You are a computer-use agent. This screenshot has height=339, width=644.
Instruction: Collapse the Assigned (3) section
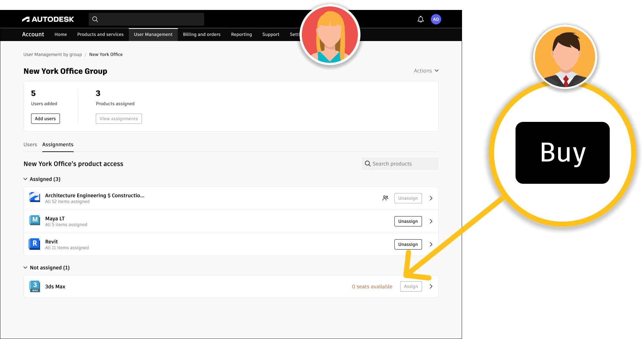[25, 179]
